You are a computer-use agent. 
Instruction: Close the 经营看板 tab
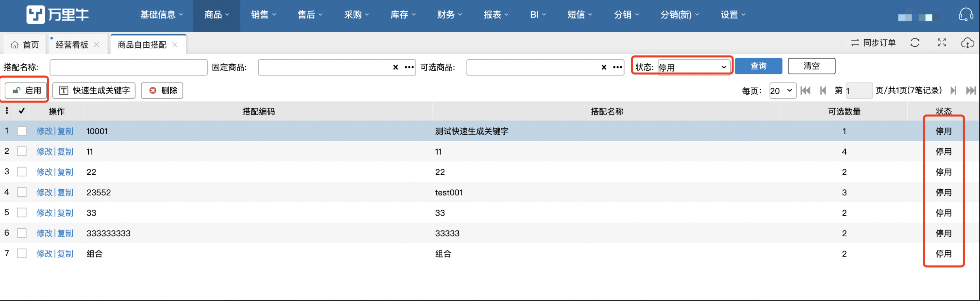click(97, 44)
